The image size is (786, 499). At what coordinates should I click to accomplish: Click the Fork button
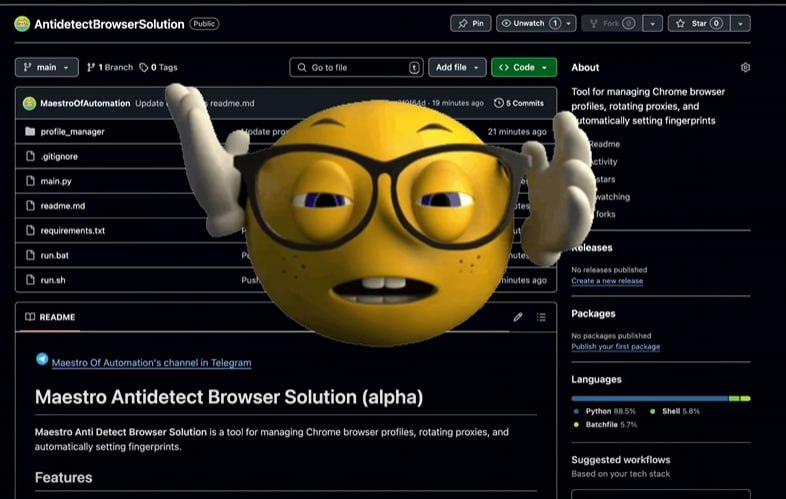[x=612, y=24]
